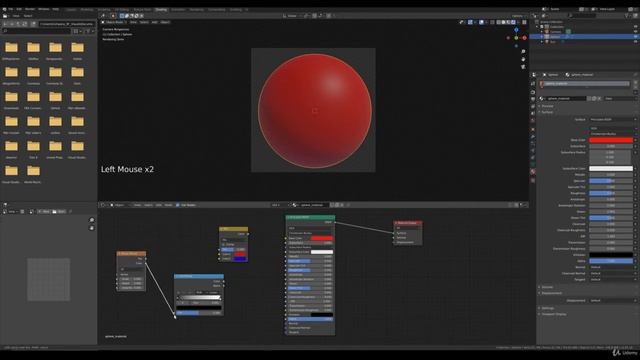Click the file browser path field
640x360 pixels.
click(67, 24)
